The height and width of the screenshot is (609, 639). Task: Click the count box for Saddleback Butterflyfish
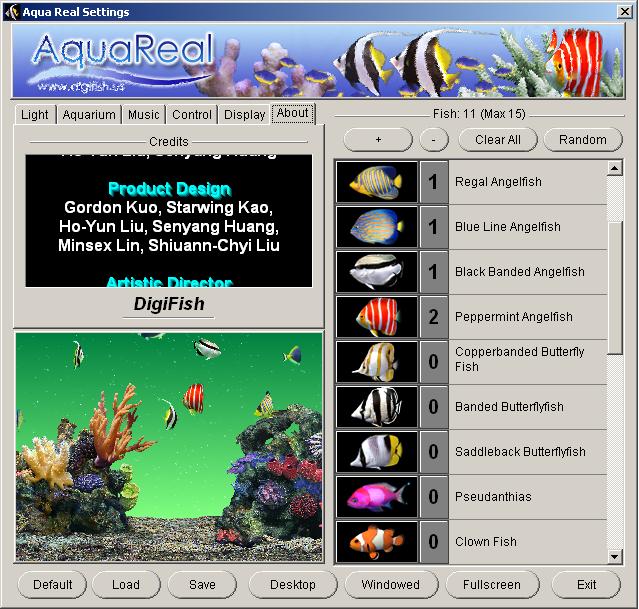pos(434,452)
